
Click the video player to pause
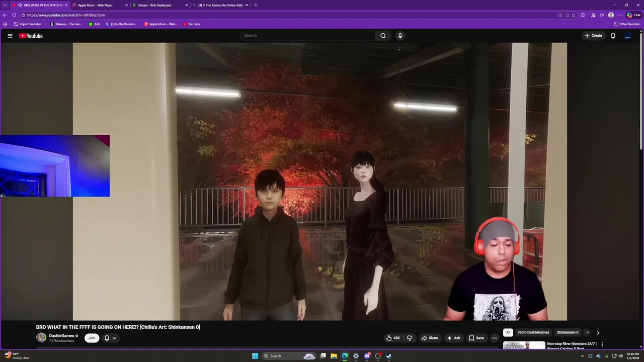[x=319, y=181]
